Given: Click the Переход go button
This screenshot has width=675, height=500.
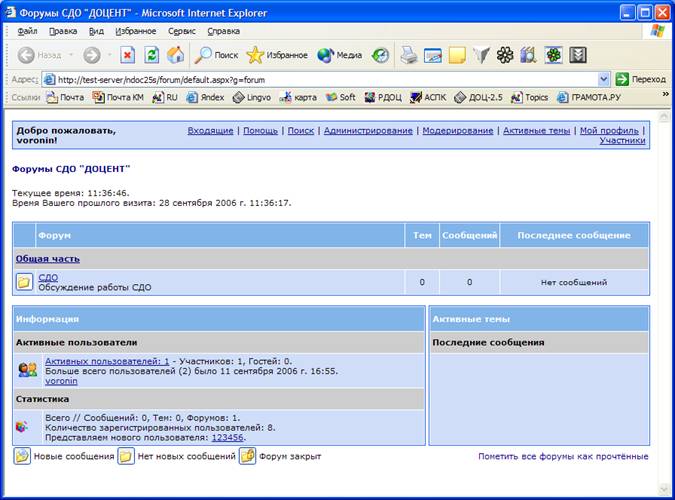Looking at the screenshot, I should [641, 79].
